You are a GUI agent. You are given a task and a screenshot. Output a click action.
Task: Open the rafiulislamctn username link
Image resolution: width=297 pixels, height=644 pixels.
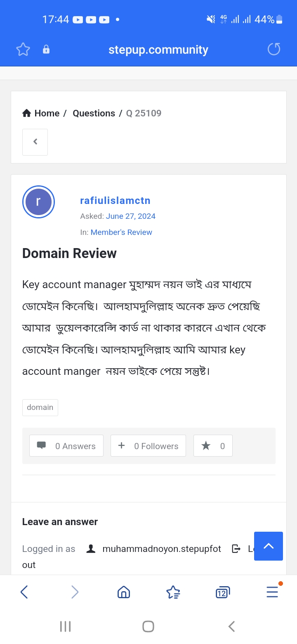click(115, 201)
